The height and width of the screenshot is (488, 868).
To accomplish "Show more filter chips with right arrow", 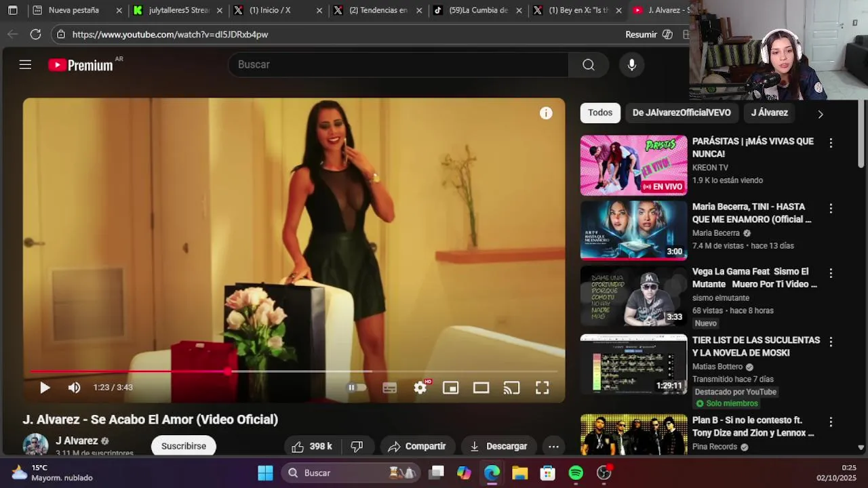I will [820, 114].
